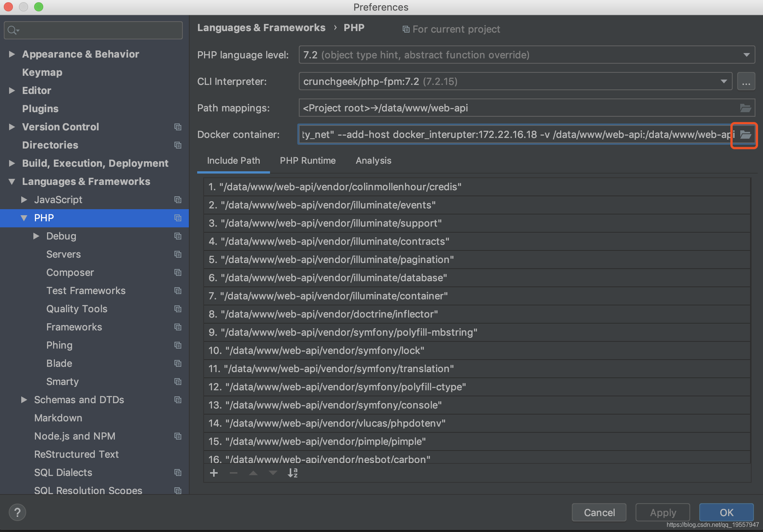Expand Schemas and DTDs node
763x532 pixels.
24,400
